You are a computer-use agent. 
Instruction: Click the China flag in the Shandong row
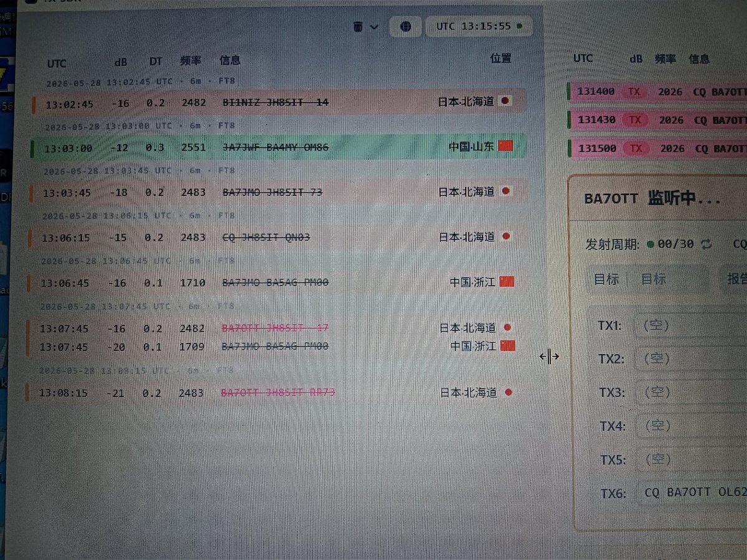505,146
